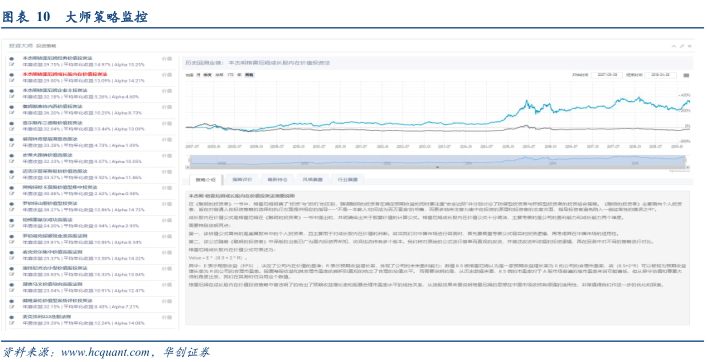Click edit icon for Alpha 1.09% strategy

click(x=12, y=146)
